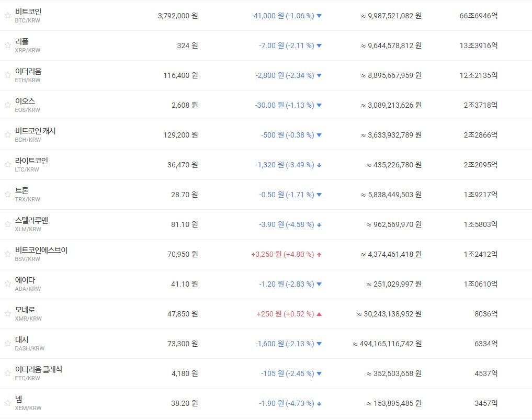Favorite Bitcoin SV BSV/KRW with star
Viewport: 532px width, 420px height.
click(7, 254)
